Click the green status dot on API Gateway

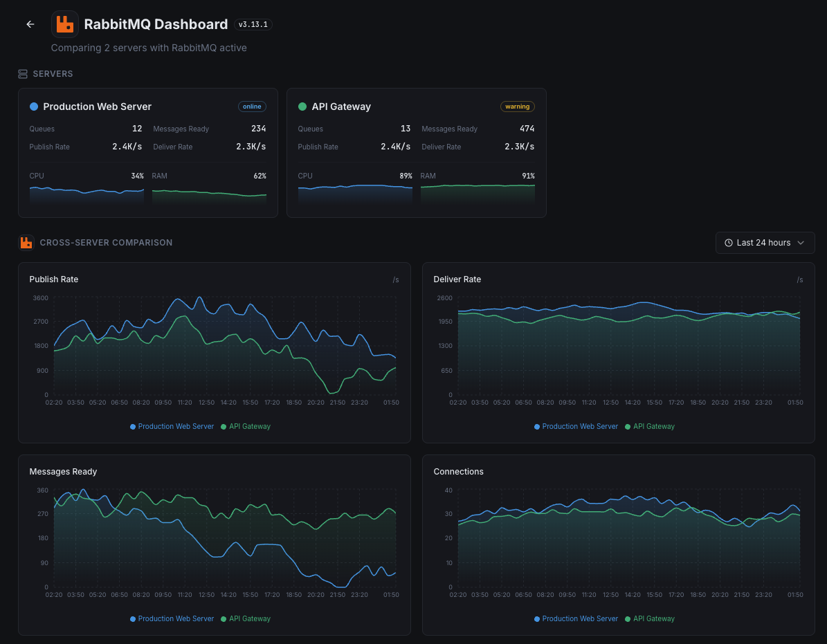coord(301,106)
